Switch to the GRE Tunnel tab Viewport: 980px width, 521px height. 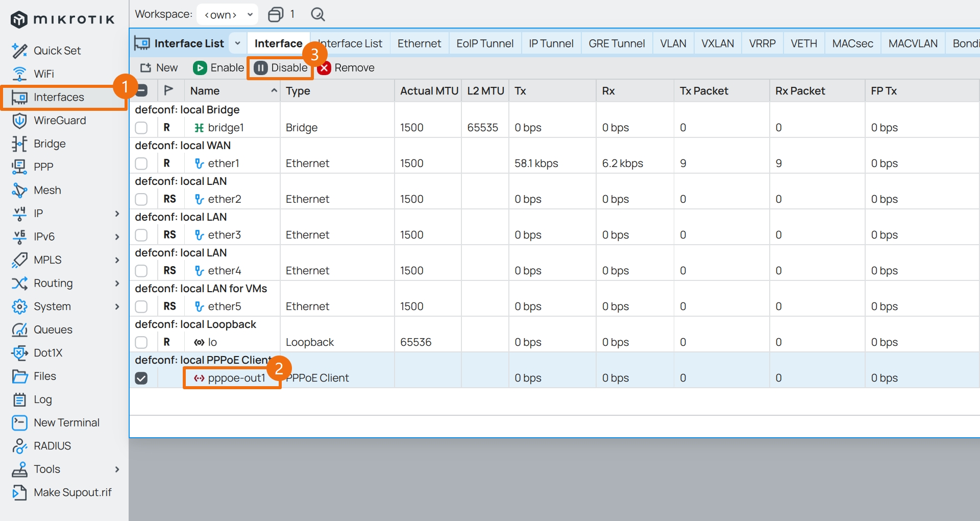(x=617, y=43)
